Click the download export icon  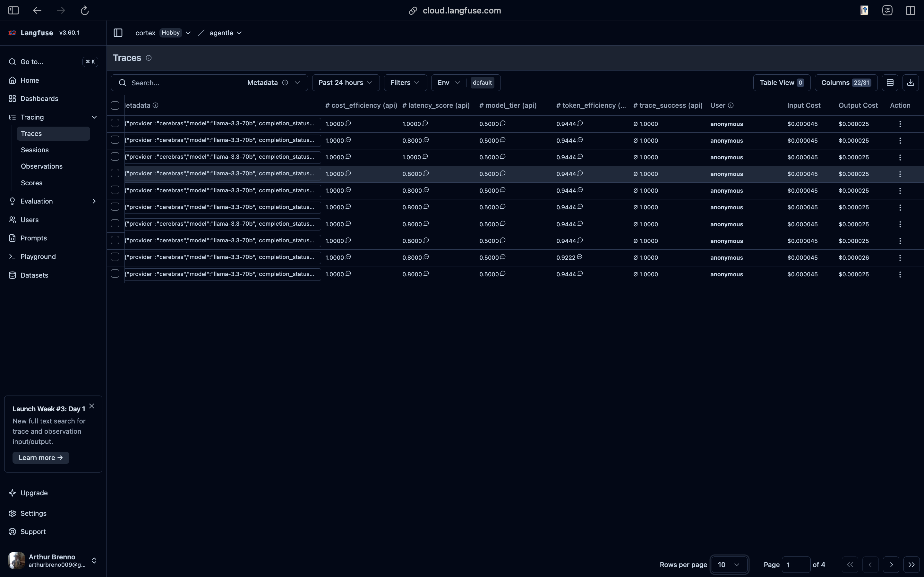(x=910, y=82)
